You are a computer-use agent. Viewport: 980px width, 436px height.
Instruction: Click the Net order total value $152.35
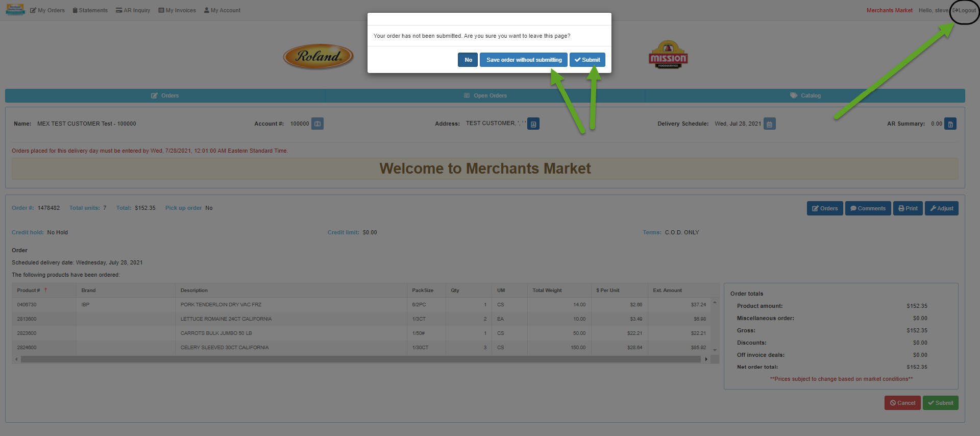917,367
